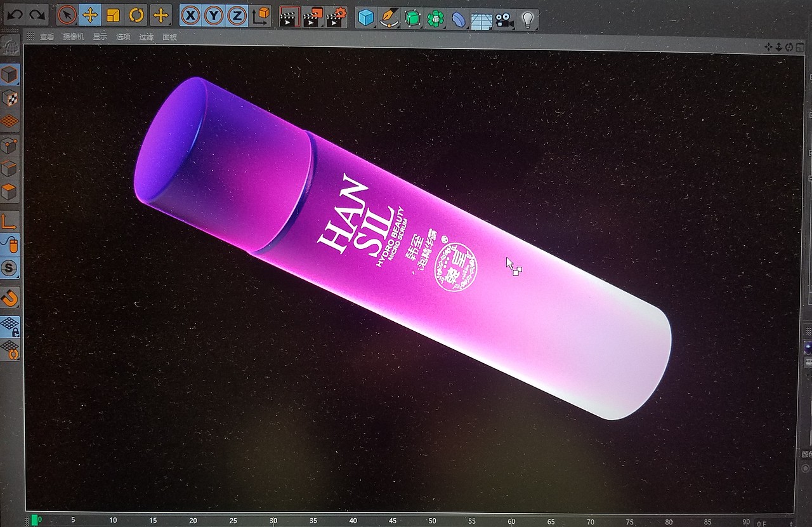Add a Cube primitive object
The height and width of the screenshot is (527, 812).
tap(366, 18)
